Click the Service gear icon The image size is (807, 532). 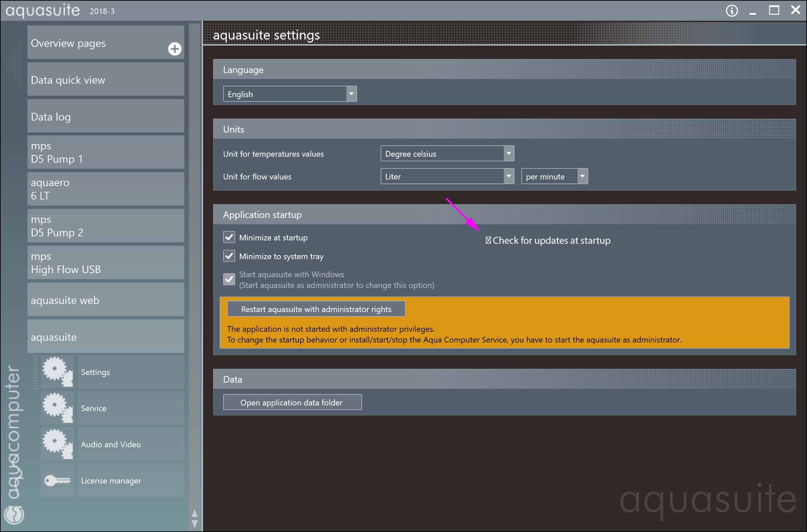pos(57,408)
